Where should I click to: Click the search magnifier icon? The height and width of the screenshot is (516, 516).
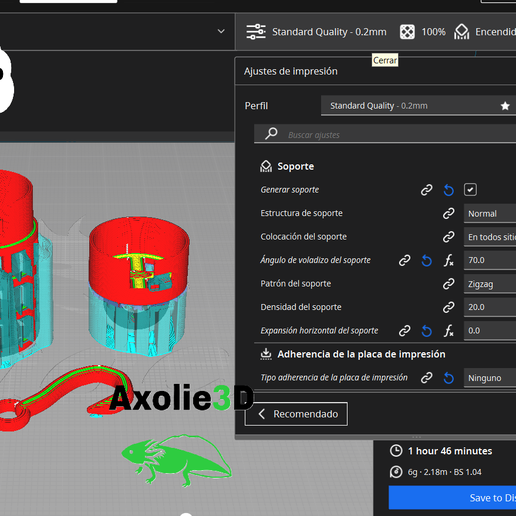click(x=271, y=134)
